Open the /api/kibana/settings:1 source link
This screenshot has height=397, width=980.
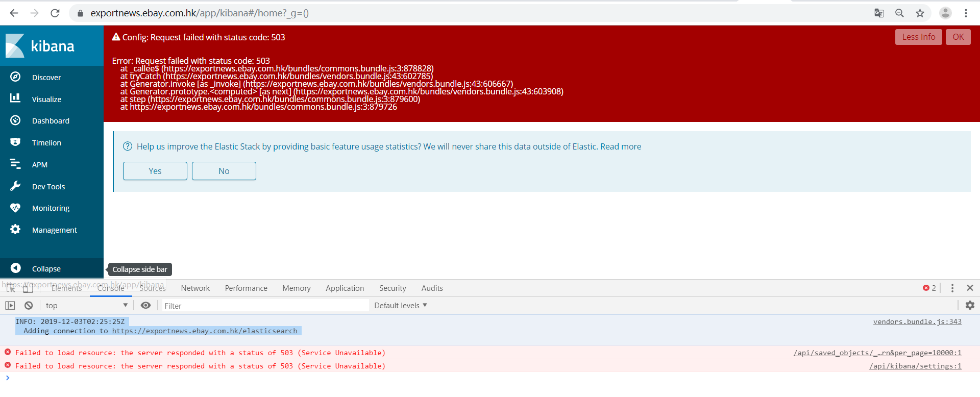pos(915,366)
